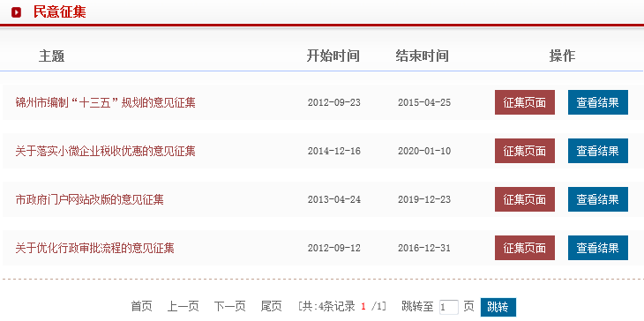Click 查看结果 for 市政府门户网站改版
This screenshot has height=321, width=644.
coord(598,199)
